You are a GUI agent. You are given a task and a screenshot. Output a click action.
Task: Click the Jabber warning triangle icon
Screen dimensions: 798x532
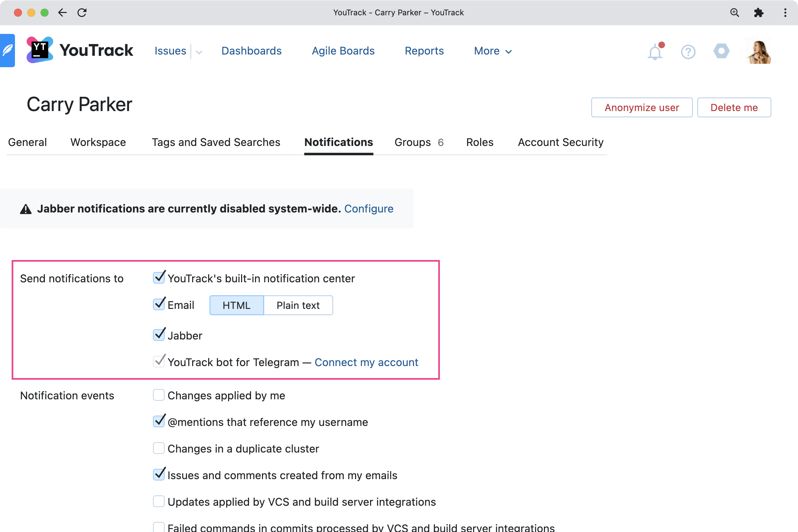click(26, 209)
